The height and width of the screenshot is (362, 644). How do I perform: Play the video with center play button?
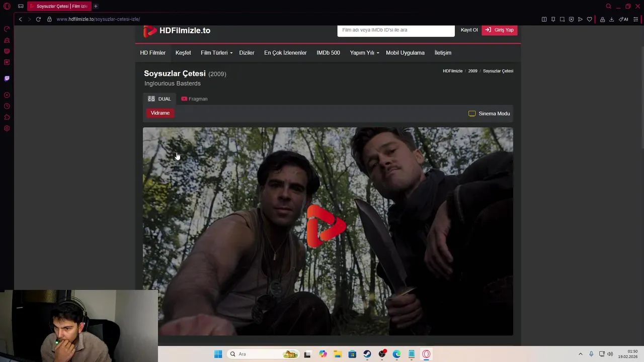tap(327, 226)
